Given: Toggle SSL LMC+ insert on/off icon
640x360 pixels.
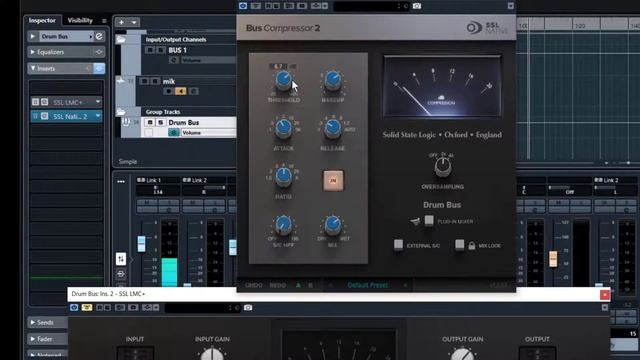Looking at the screenshot, I should tap(36, 102).
